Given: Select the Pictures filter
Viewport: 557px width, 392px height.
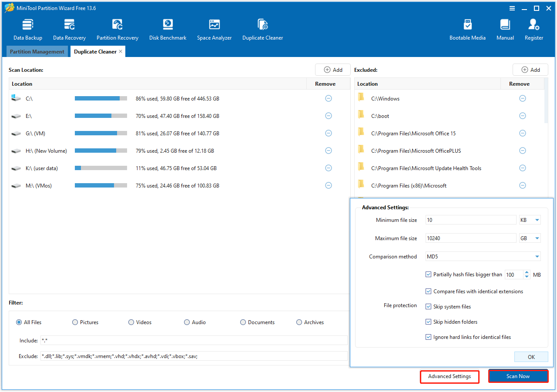Looking at the screenshot, I should click(75, 322).
